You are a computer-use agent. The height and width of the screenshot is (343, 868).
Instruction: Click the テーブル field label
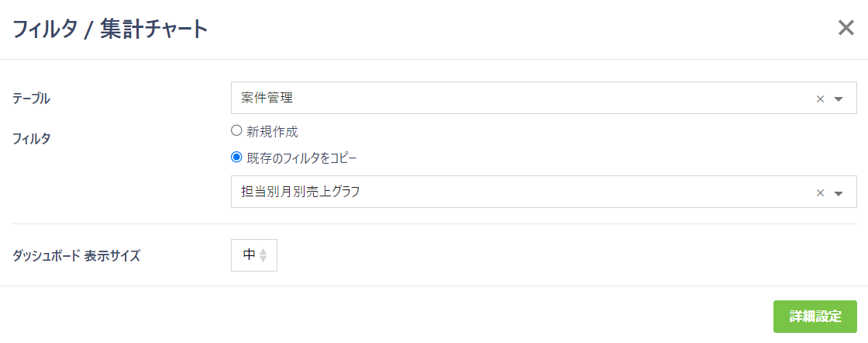point(31,99)
